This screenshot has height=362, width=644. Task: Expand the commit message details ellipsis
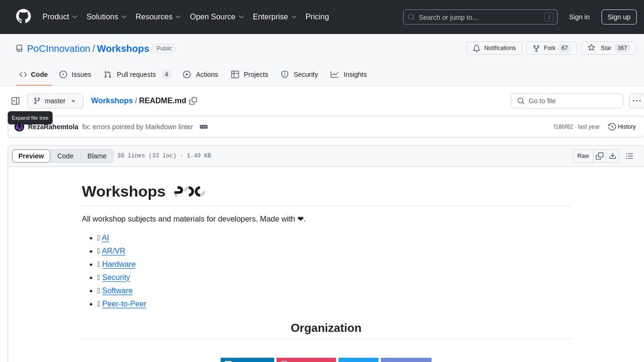point(204,127)
